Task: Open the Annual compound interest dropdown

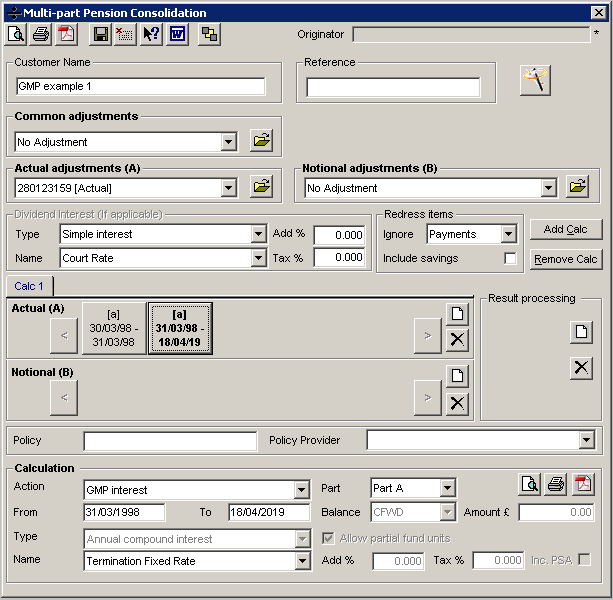Action: point(303,539)
